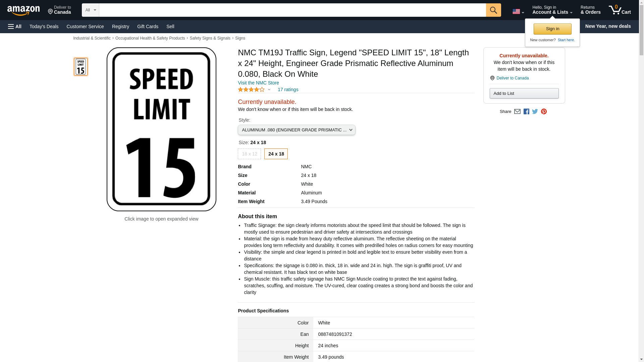This screenshot has height=362, width=644.
Task: Visit the NMC Store link
Action: 258,83
